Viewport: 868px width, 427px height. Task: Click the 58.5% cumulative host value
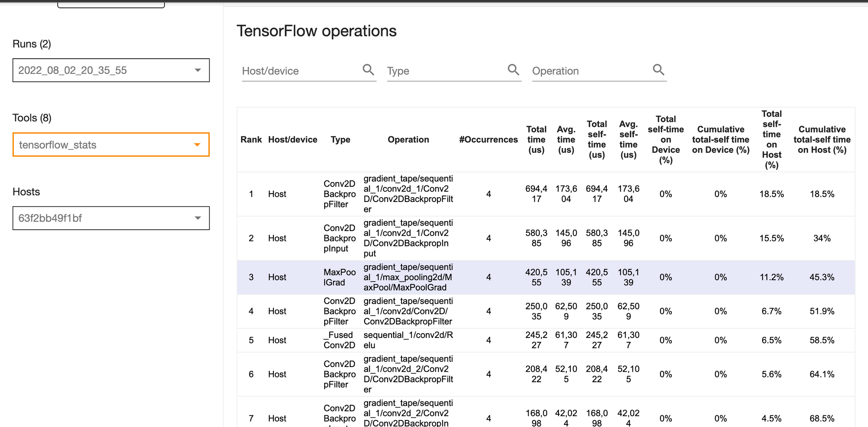822,340
